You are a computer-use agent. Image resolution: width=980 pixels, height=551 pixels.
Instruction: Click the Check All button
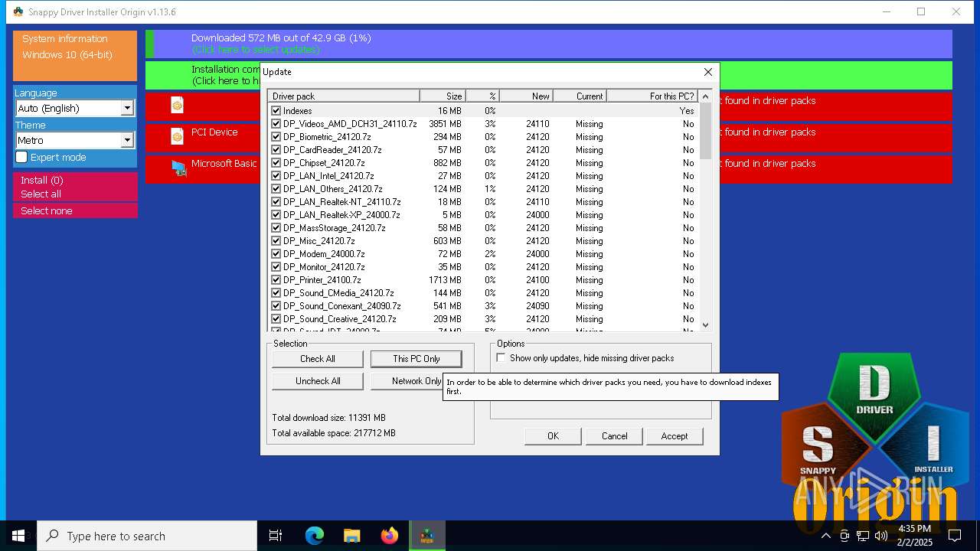(x=318, y=359)
